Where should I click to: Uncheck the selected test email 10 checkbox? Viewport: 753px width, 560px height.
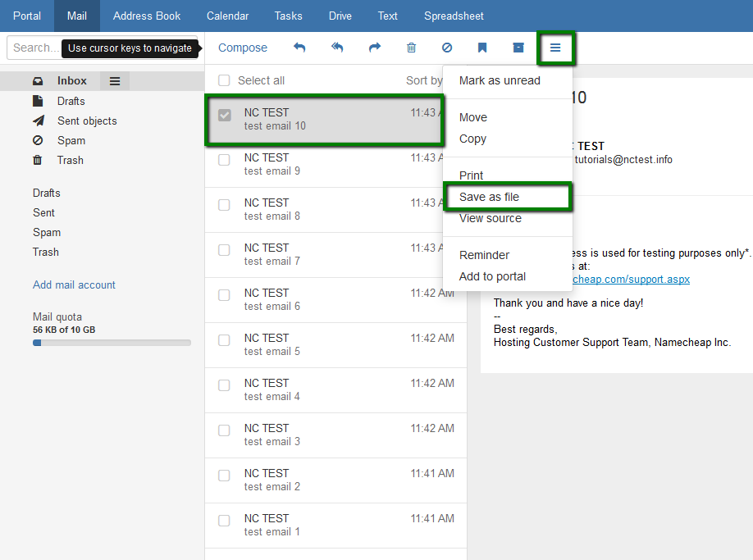tap(224, 115)
